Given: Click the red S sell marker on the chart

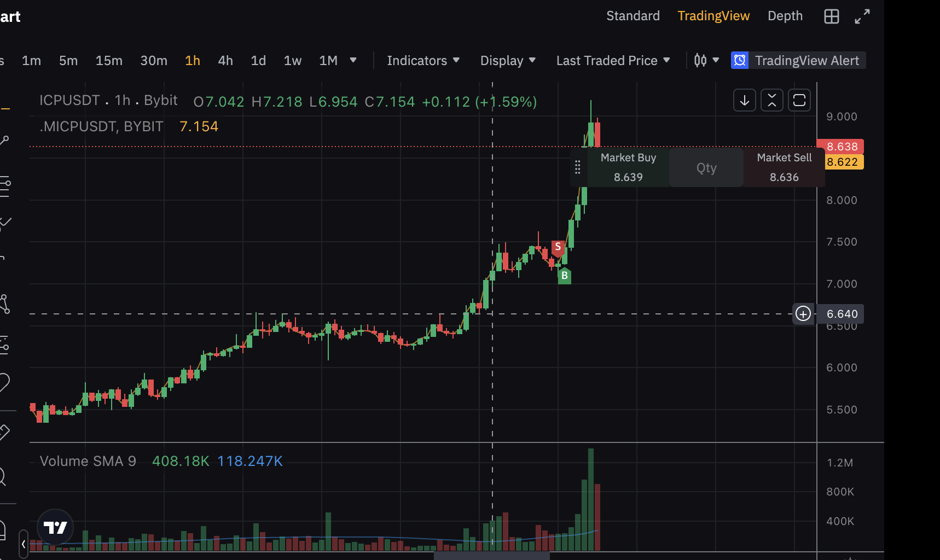Looking at the screenshot, I should (558, 247).
